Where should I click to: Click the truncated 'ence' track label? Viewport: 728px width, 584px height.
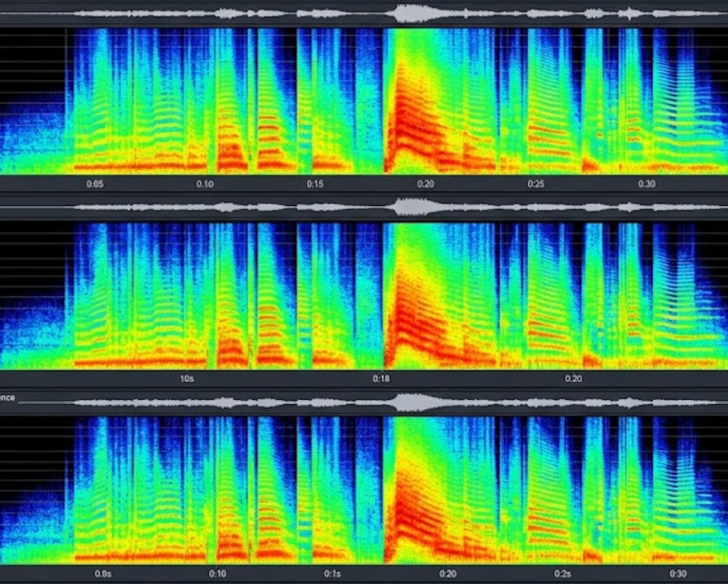point(8,398)
